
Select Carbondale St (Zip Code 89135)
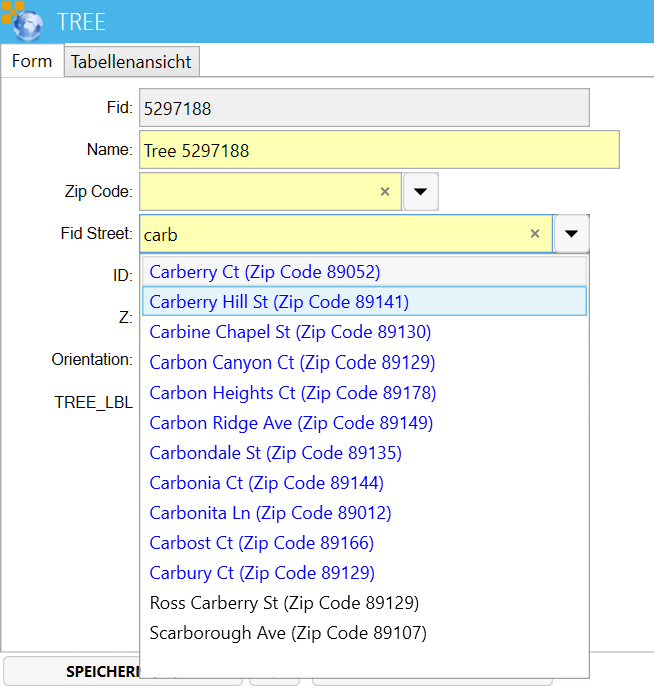pos(364,453)
